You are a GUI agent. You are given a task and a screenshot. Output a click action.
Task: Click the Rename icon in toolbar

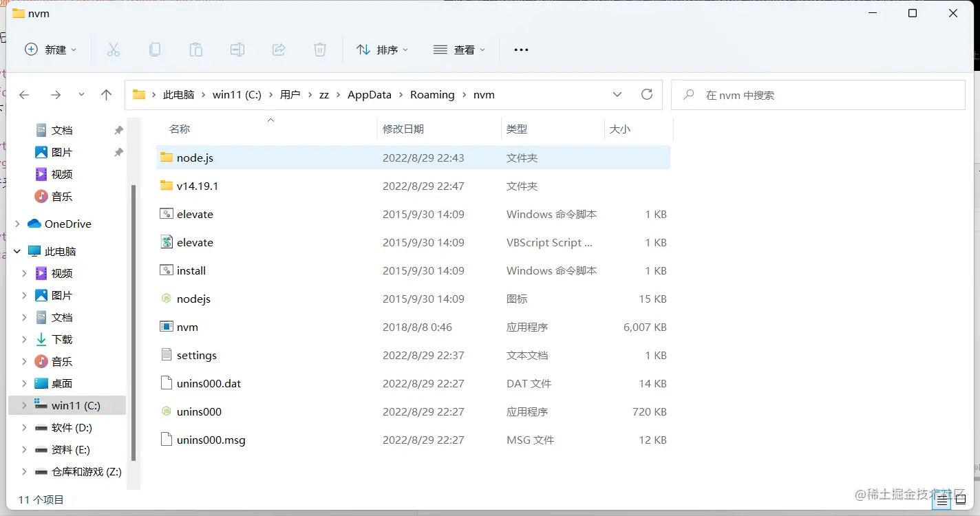point(237,50)
